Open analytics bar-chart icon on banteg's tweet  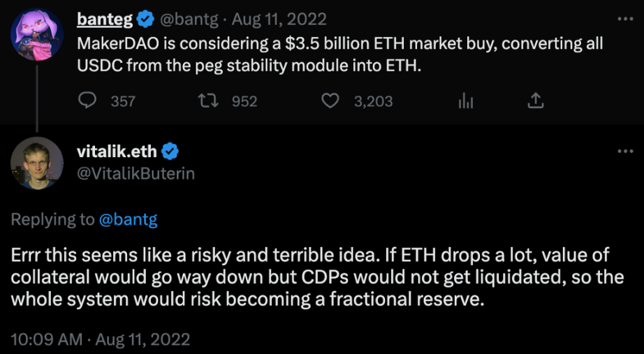click(x=466, y=101)
